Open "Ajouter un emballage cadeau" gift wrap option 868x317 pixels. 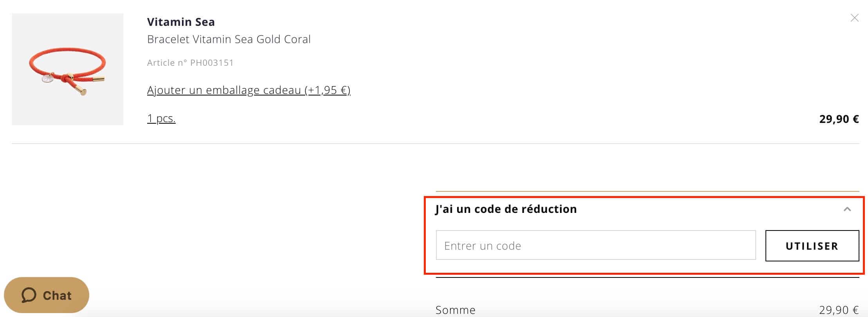click(249, 90)
